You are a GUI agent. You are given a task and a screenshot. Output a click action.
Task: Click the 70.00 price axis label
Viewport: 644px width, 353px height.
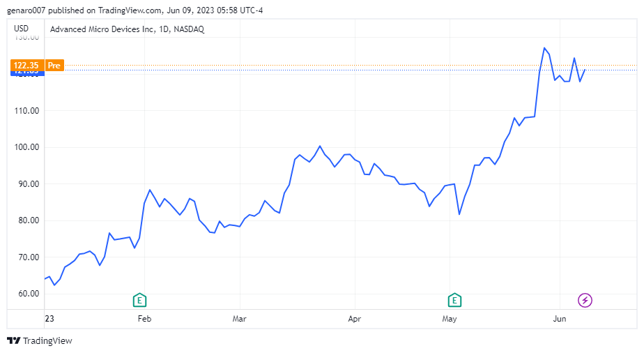29,257
